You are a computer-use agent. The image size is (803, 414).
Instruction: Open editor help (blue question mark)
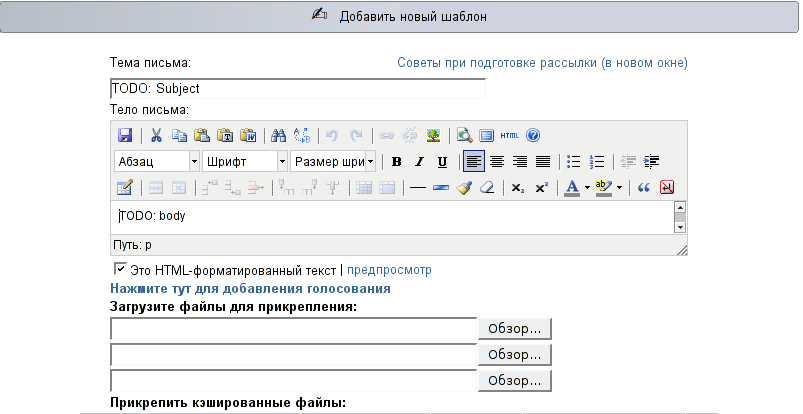click(x=533, y=135)
